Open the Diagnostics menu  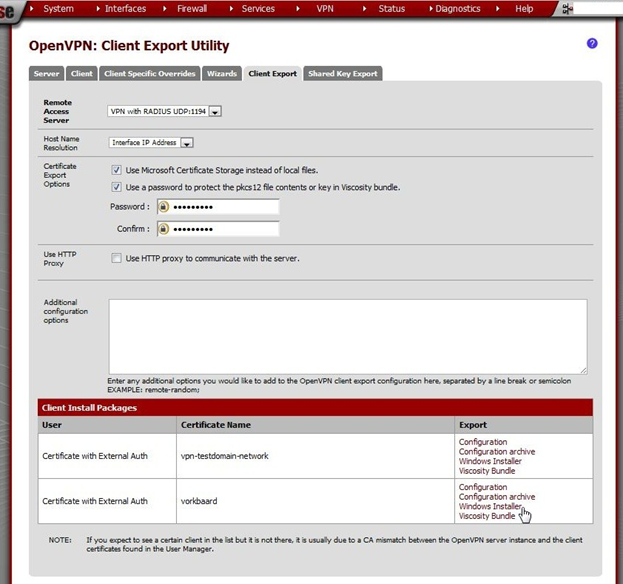coord(458,9)
